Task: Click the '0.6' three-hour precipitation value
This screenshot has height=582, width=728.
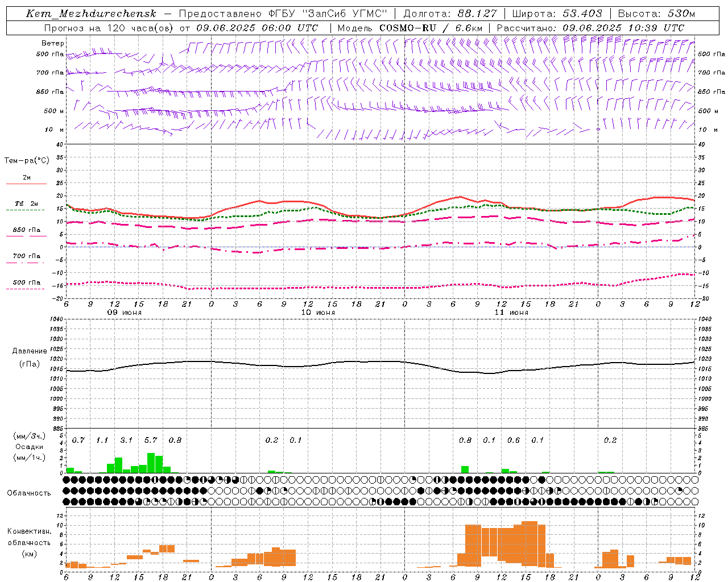Action: pos(513,440)
